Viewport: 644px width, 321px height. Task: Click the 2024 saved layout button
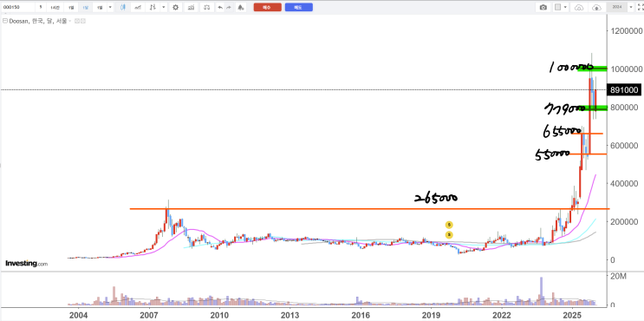coord(617,7)
